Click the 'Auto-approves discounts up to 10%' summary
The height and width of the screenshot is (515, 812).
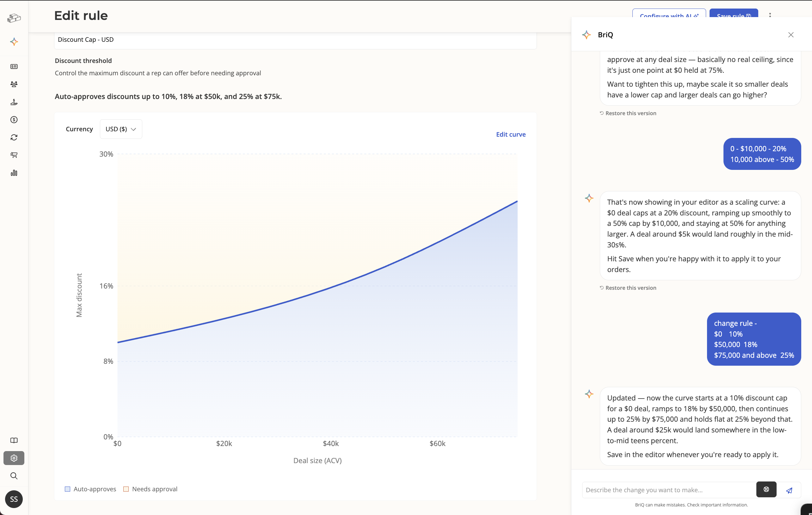(168, 96)
